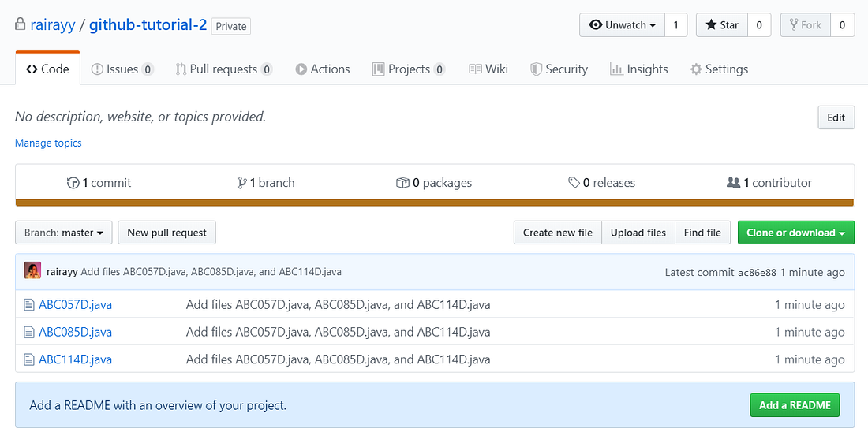Click the Fork button
Screen dimensions: 868x443
tap(806, 25)
